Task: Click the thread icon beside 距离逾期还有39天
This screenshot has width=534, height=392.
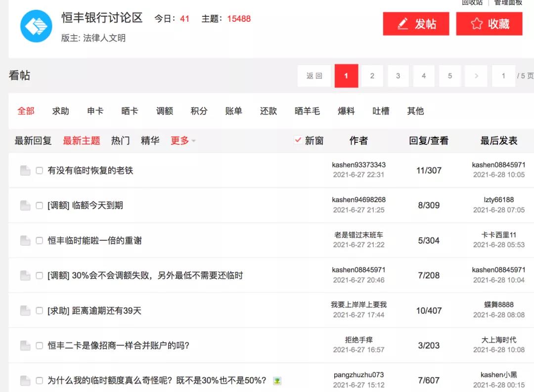Action: pyautogui.click(x=25, y=310)
